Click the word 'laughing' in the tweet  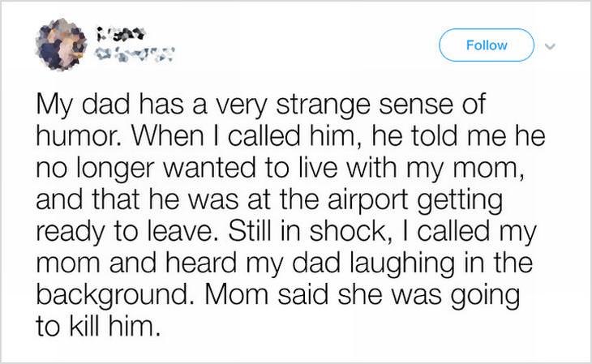(x=402, y=264)
